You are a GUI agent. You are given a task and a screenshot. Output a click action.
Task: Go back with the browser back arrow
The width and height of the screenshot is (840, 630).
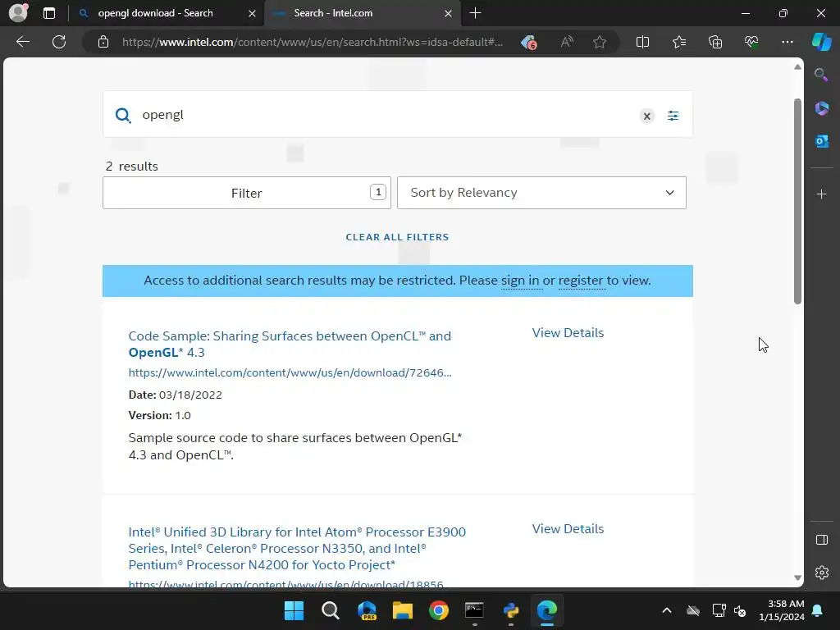tap(23, 42)
